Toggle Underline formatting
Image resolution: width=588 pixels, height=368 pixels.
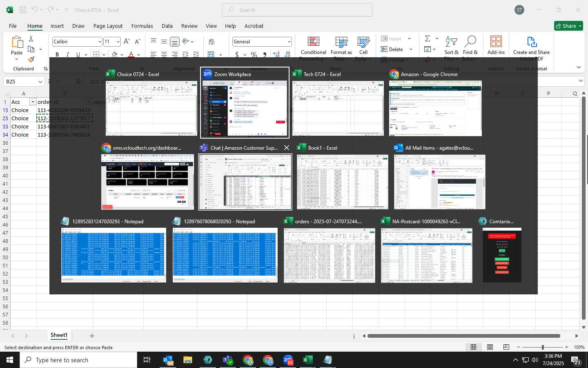pos(78,54)
